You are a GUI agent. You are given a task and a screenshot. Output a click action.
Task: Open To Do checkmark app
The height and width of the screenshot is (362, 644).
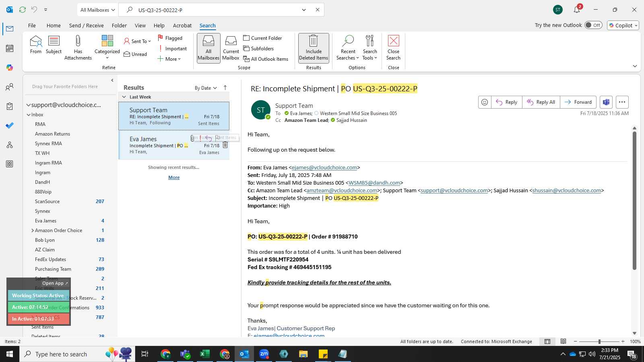(10, 125)
